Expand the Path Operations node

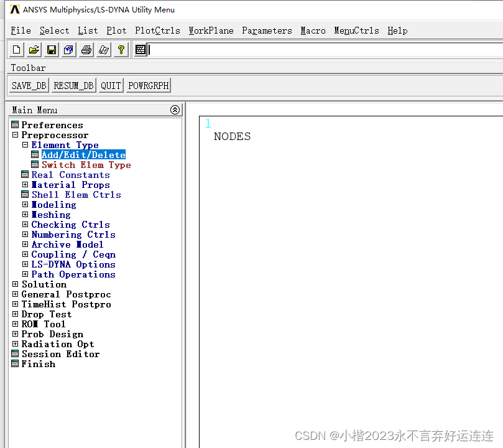pos(25,274)
